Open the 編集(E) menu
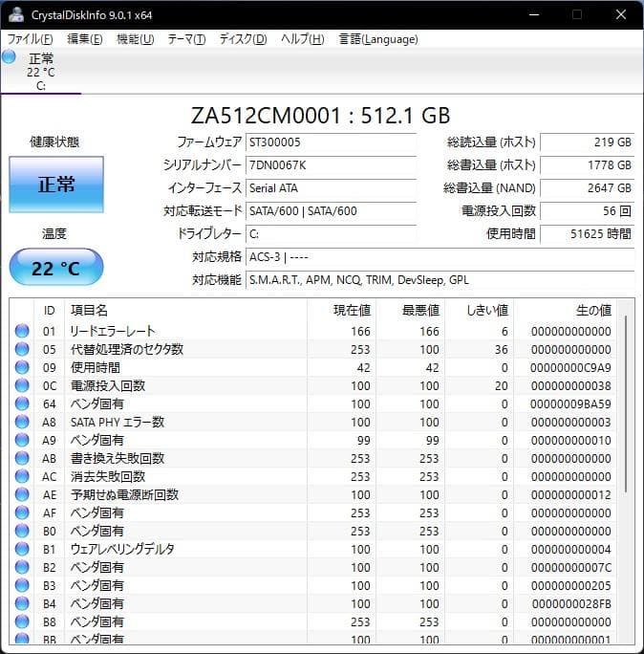 pos(85,39)
